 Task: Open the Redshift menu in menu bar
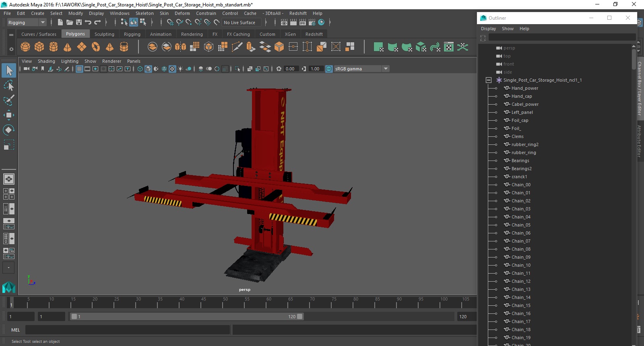coord(298,13)
